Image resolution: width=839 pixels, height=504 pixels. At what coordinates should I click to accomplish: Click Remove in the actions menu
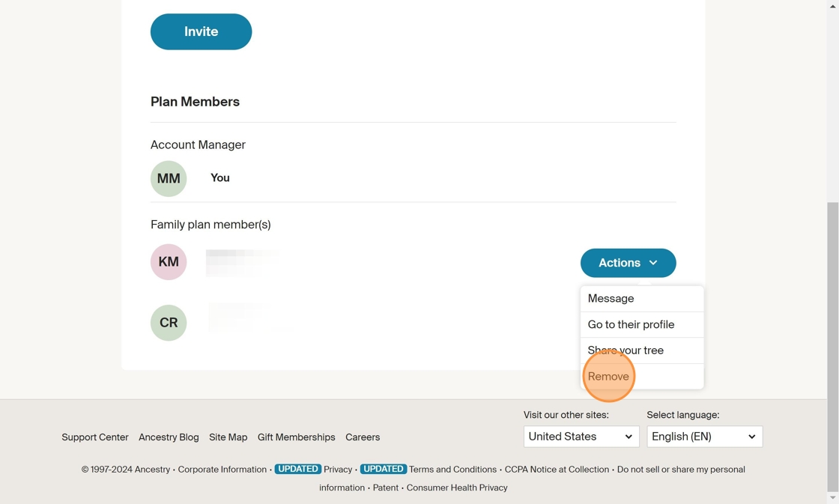pyautogui.click(x=608, y=377)
